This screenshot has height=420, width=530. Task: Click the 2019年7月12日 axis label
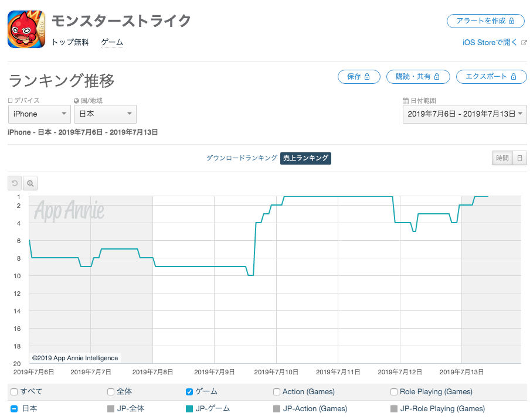(400, 372)
